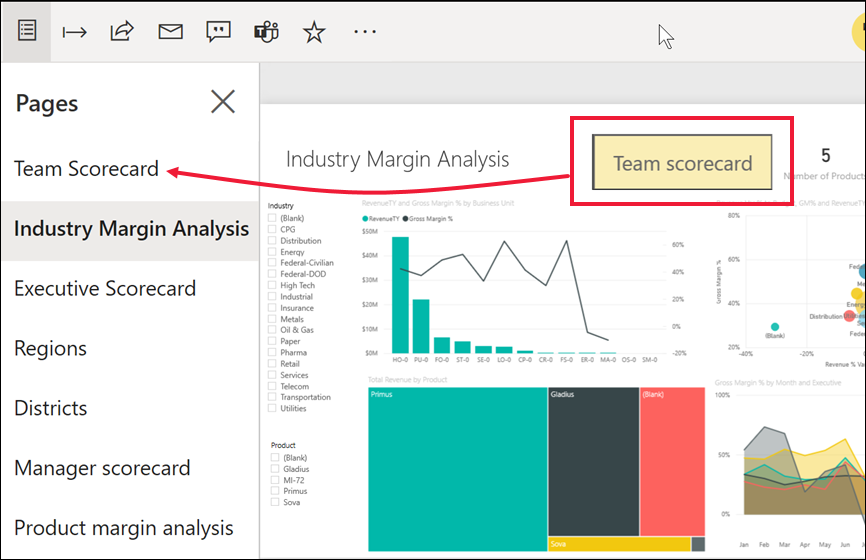Click the HO-0 revenue bar
Screen dimensions: 866x560
(400, 295)
